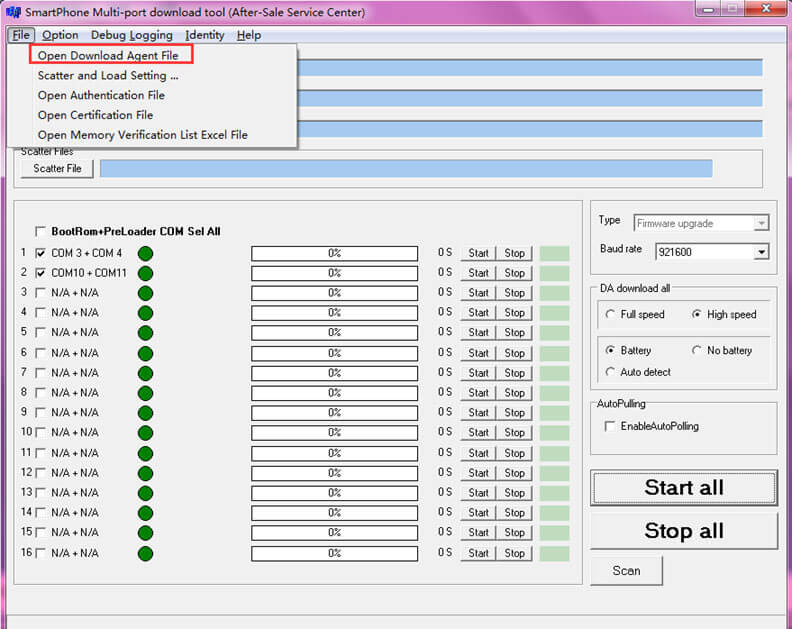This screenshot has height=629, width=792.
Task: Open the Help menu
Action: [249, 35]
